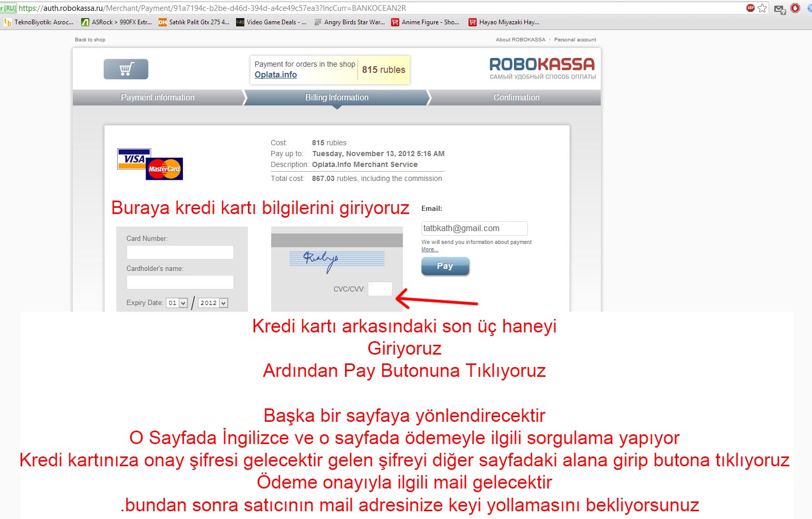Click the ROBOKASSA logo
Image resolution: width=812 pixels, height=519 pixels.
point(542,68)
